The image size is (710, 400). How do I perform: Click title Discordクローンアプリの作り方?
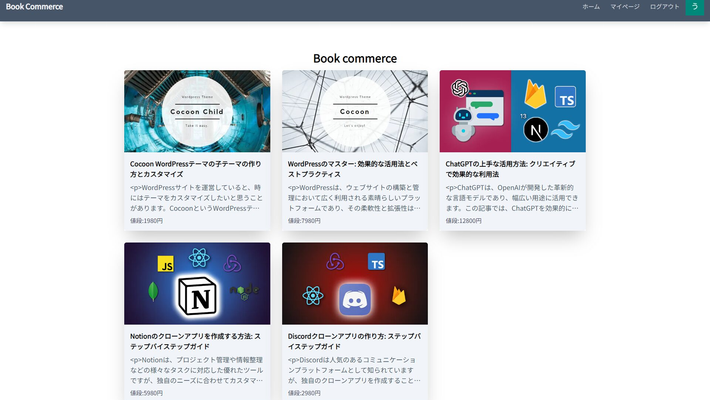point(354,341)
